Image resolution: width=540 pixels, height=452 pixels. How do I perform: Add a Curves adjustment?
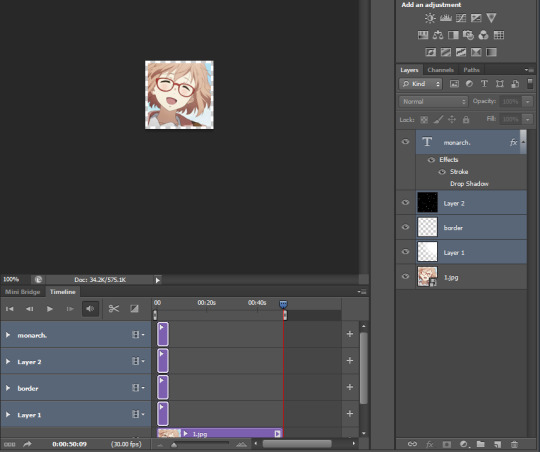(x=461, y=18)
